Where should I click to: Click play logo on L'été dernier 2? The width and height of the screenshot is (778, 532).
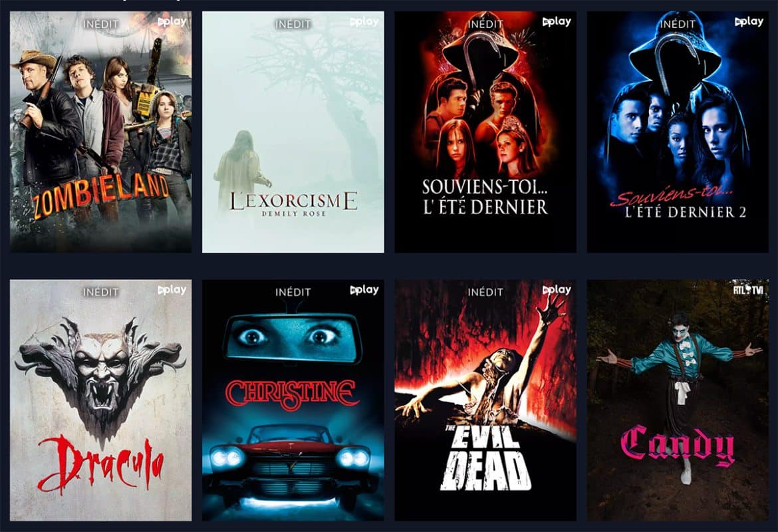pos(749,22)
